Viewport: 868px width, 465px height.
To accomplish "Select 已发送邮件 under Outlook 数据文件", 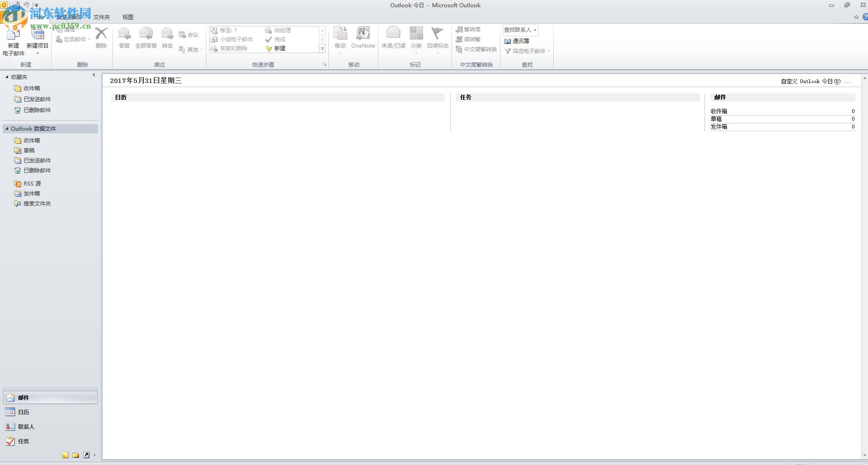I will tap(33, 161).
